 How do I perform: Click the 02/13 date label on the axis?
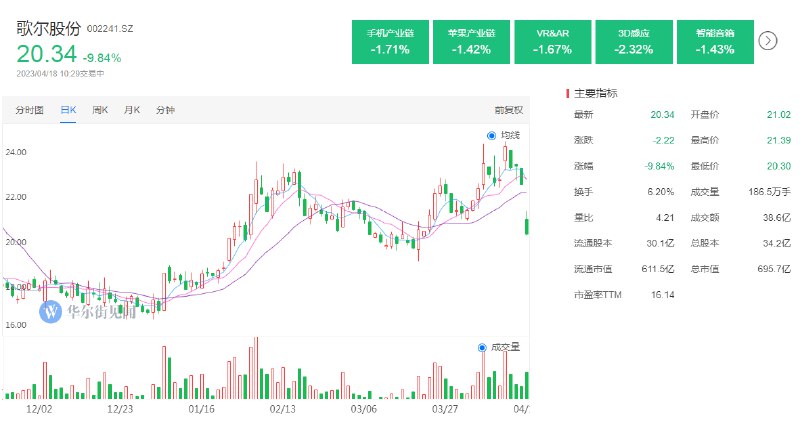point(283,409)
